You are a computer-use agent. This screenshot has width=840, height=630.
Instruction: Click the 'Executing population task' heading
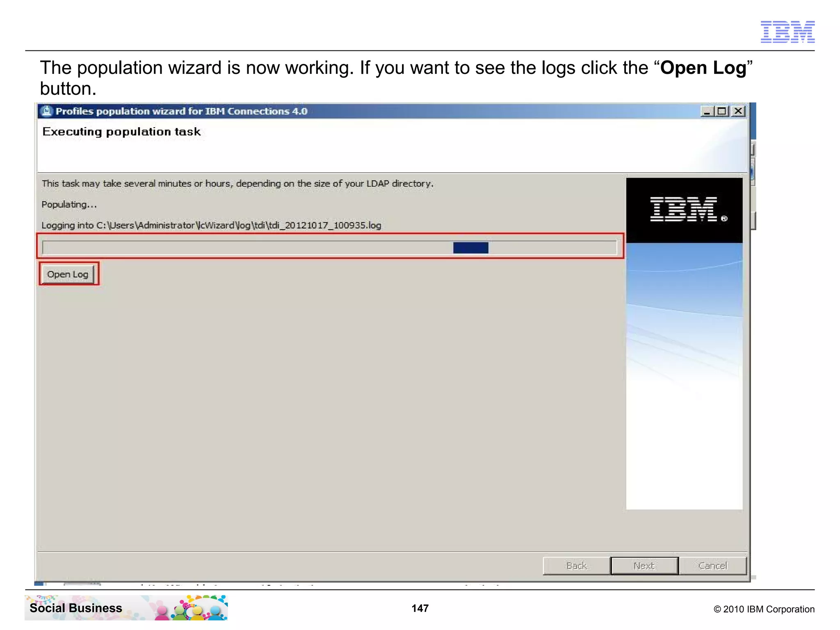[121, 132]
